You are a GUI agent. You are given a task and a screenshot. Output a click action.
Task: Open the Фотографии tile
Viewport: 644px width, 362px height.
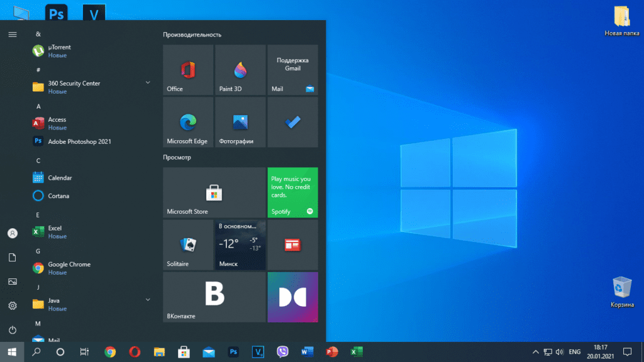[240, 122]
